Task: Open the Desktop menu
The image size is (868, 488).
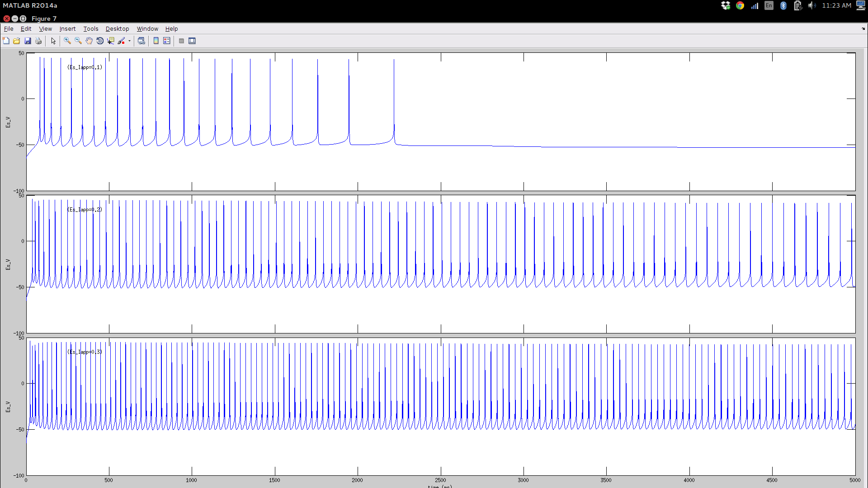Action: tap(117, 28)
